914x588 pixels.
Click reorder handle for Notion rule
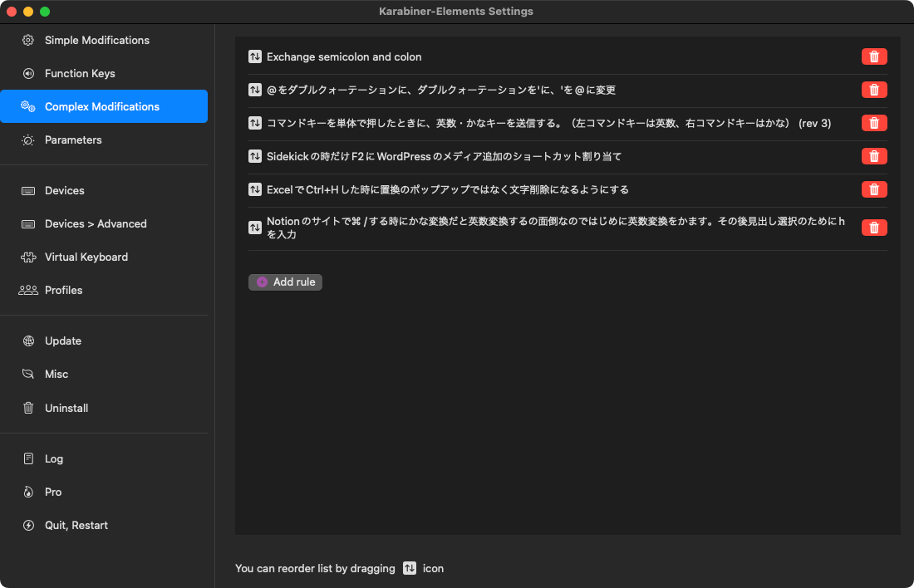pos(255,228)
